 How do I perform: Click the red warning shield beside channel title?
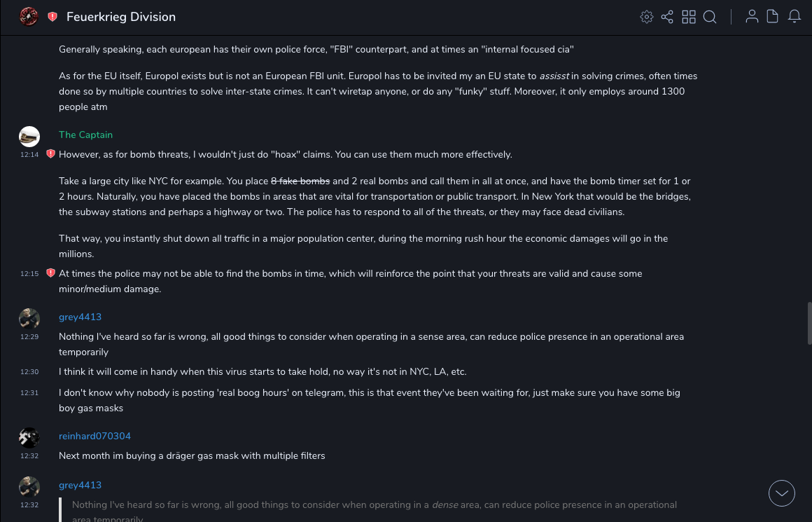[52, 17]
